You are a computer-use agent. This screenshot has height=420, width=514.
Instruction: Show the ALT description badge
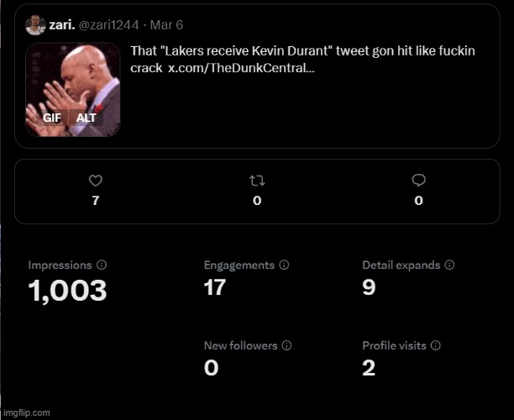[x=86, y=118]
